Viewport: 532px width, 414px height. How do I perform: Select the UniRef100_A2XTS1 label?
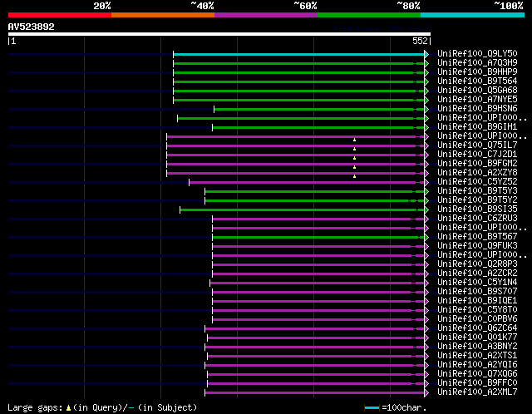477,356
